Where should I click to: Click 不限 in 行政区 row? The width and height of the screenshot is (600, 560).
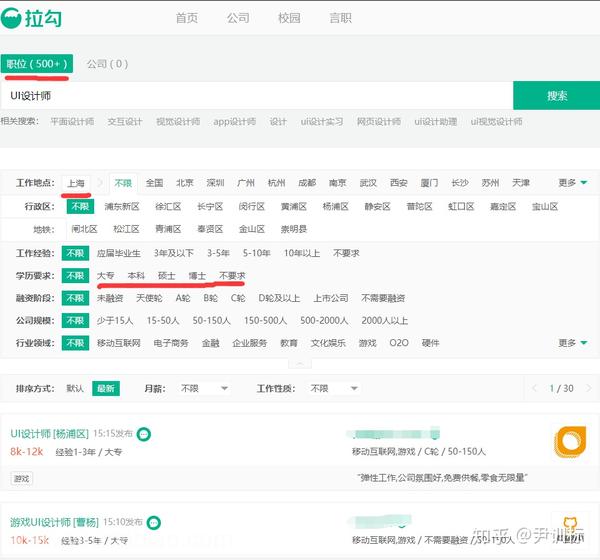coord(80,207)
